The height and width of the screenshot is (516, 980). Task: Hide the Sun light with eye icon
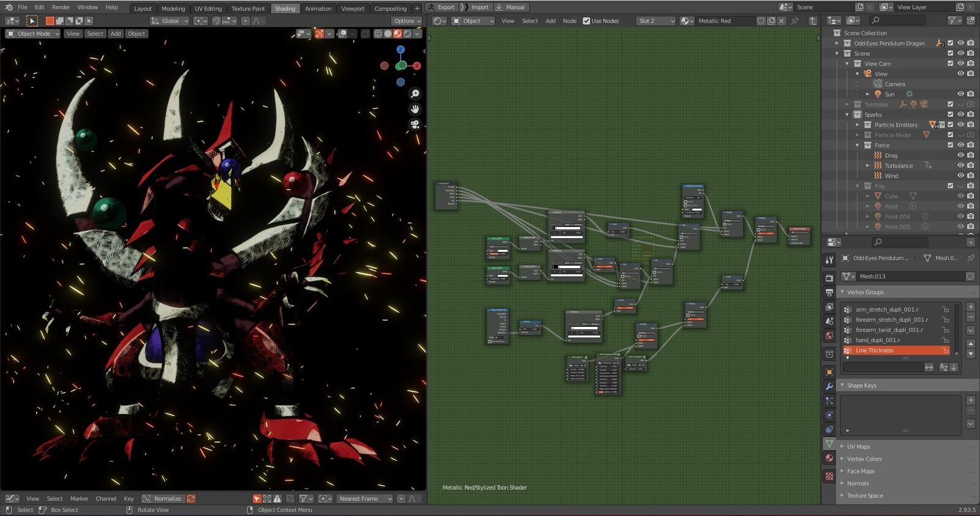pyautogui.click(x=960, y=94)
